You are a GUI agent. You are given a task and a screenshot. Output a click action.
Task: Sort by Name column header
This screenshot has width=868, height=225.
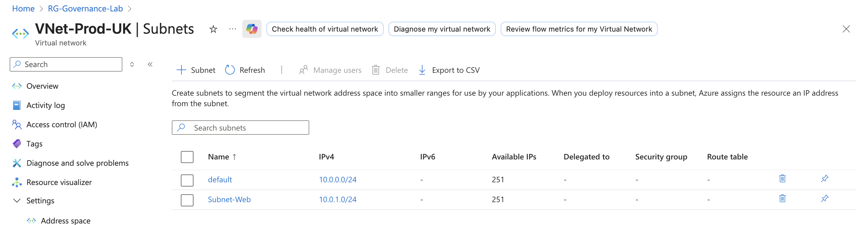[x=222, y=157]
